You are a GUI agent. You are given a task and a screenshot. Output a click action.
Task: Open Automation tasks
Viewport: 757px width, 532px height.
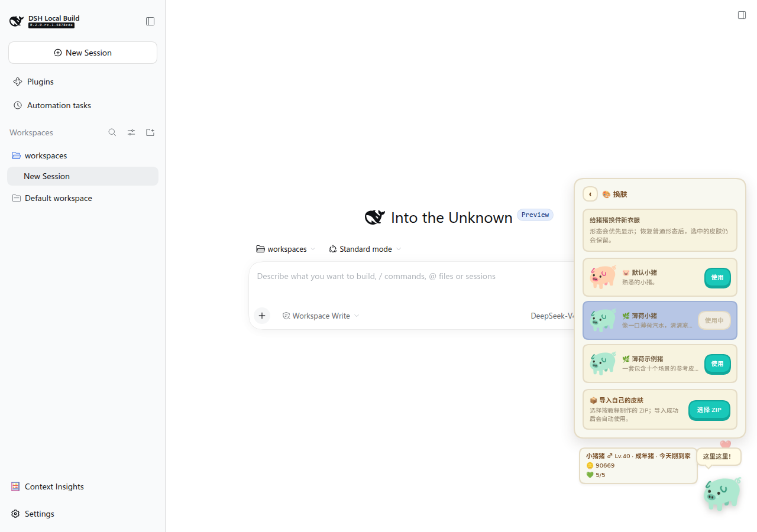(x=83, y=105)
